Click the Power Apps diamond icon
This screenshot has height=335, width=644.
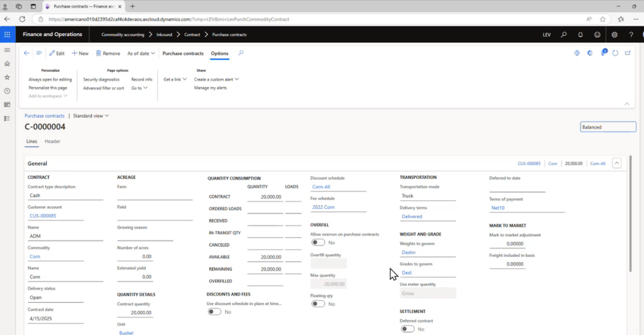pos(577,53)
